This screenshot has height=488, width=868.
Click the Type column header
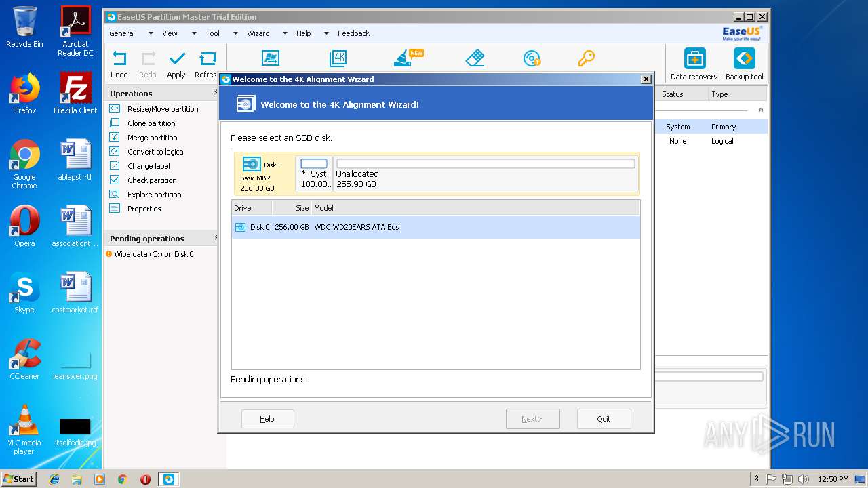tap(737, 94)
